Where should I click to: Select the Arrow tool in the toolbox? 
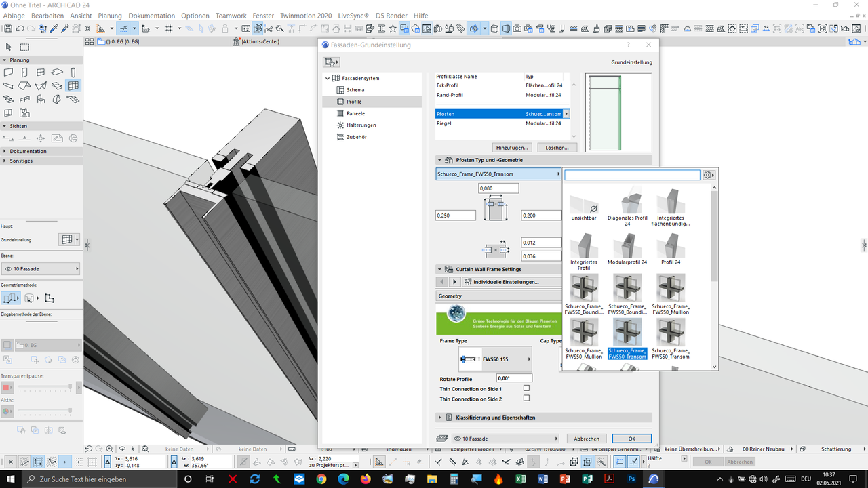(x=9, y=47)
